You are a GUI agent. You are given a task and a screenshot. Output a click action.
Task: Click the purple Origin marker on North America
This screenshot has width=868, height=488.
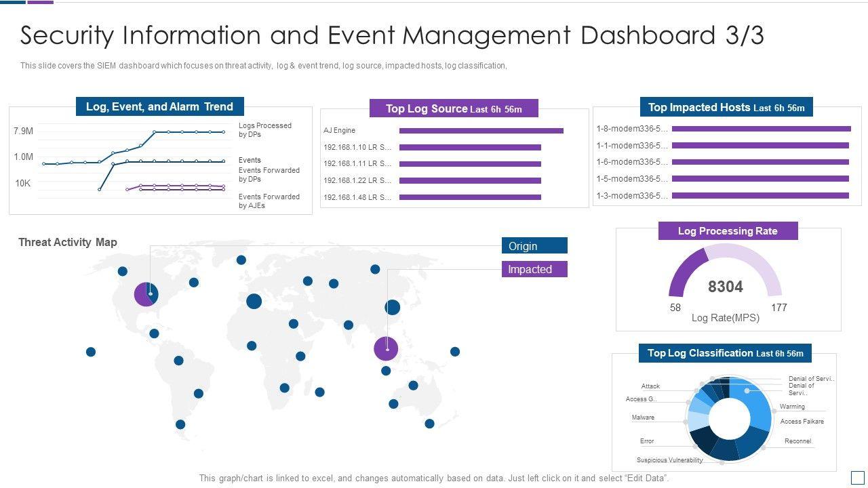pos(145,294)
